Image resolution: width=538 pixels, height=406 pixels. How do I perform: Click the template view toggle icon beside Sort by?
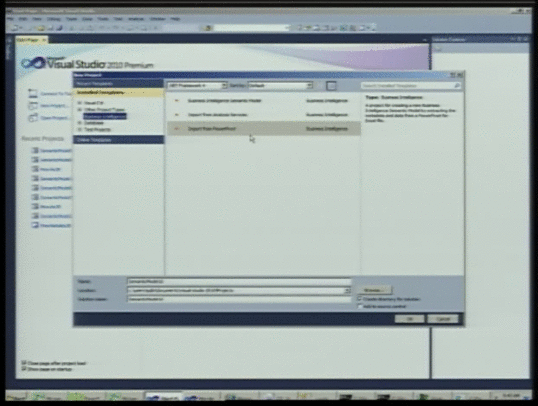pos(331,85)
